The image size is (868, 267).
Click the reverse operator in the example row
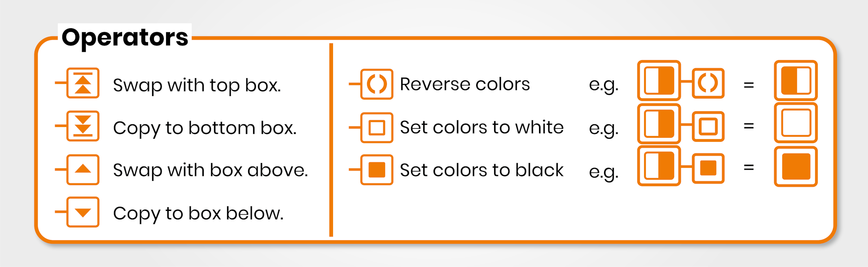(x=708, y=83)
